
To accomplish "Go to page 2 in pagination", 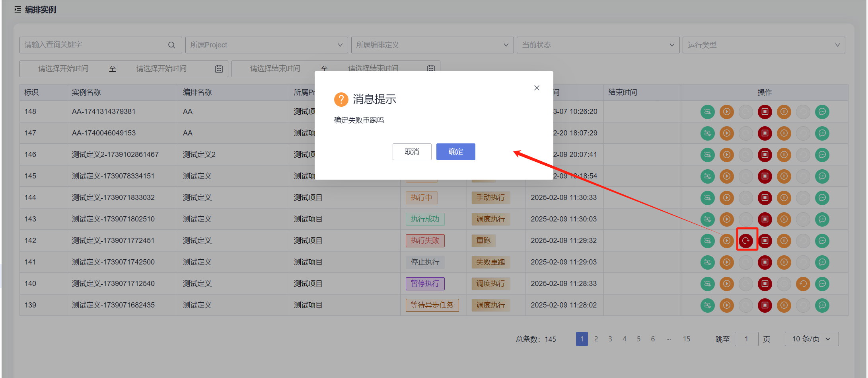I will tap(596, 339).
